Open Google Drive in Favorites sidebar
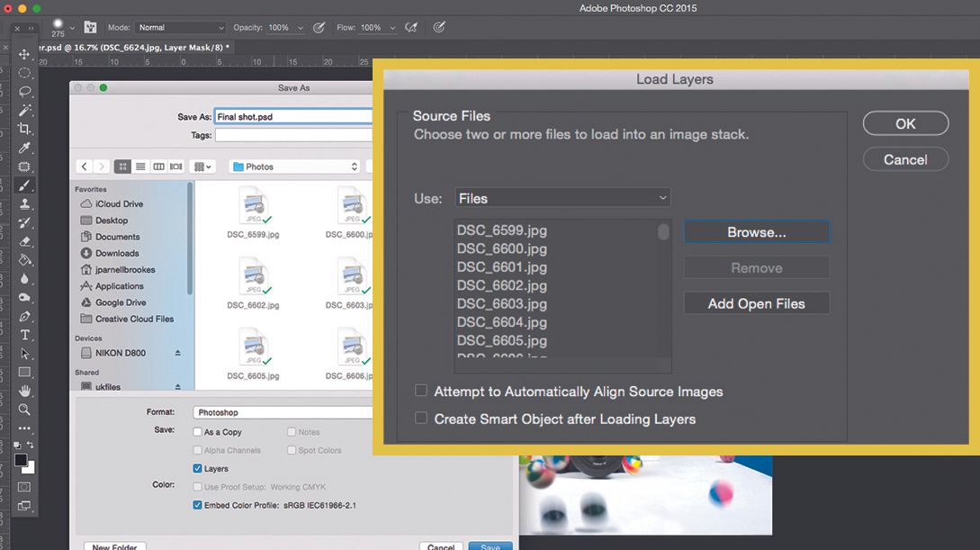Screen dimensions: 980x550 click(120, 302)
